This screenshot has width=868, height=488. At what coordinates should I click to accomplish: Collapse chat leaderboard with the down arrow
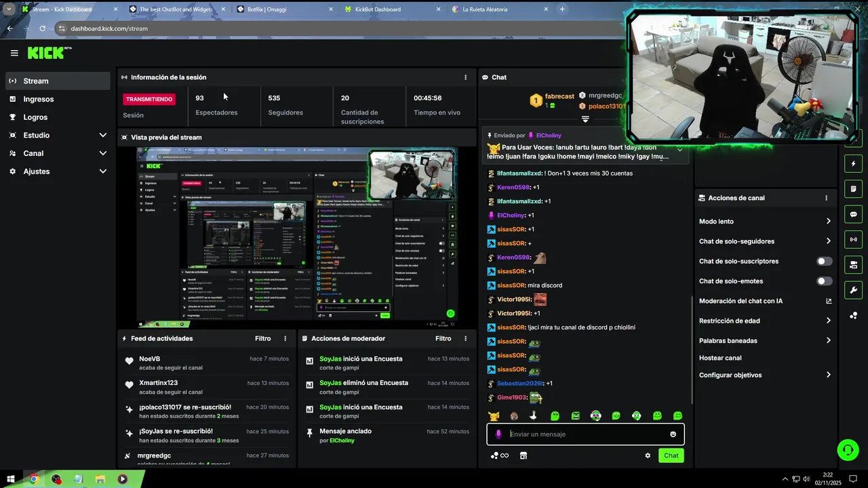coord(585,119)
